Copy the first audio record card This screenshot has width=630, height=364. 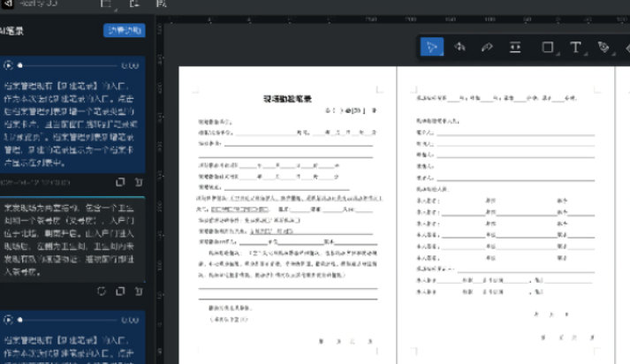[120, 182]
